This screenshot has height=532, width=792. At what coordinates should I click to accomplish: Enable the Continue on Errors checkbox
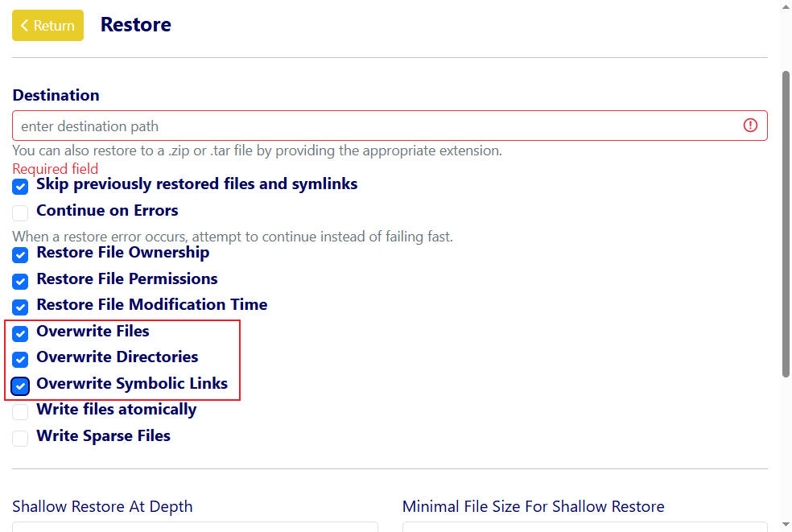(x=21, y=213)
